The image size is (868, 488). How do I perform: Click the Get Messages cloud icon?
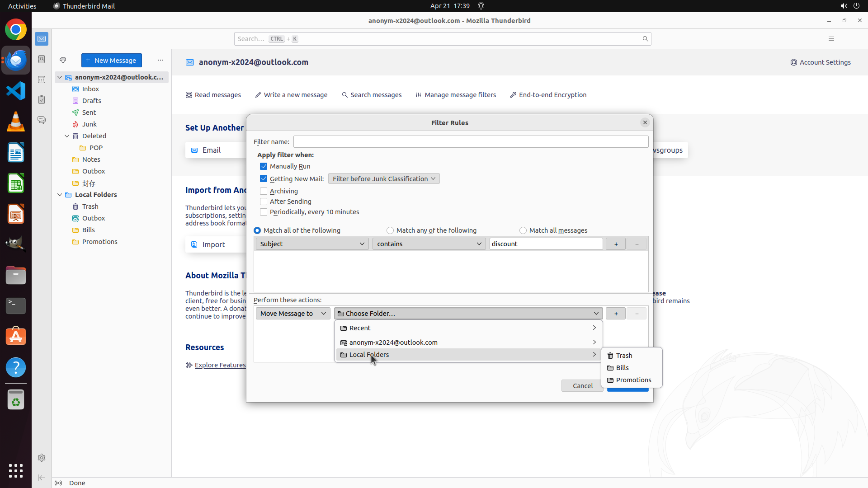point(63,60)
